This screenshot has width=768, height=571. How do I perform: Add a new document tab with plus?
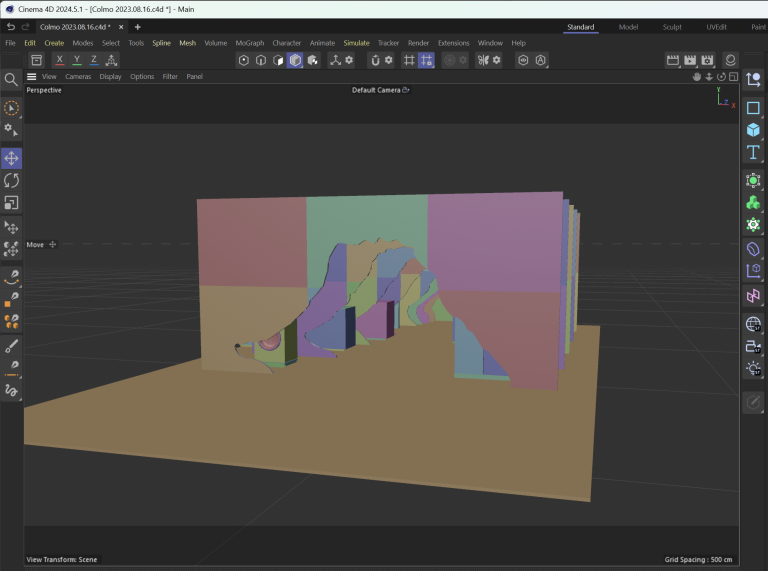pyautogui.click(x=137, y=27)
